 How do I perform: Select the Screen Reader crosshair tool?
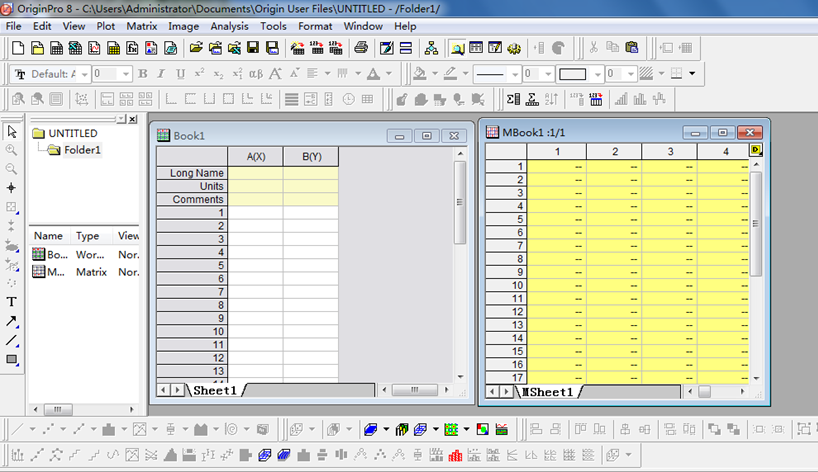[x=12, y=188]
